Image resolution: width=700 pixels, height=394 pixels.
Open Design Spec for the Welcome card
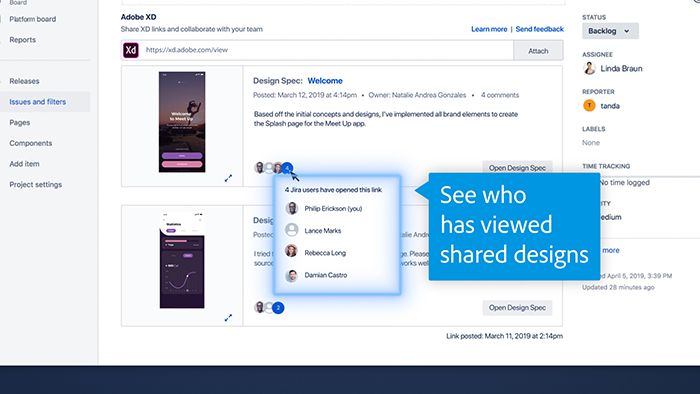pos(517,168)
